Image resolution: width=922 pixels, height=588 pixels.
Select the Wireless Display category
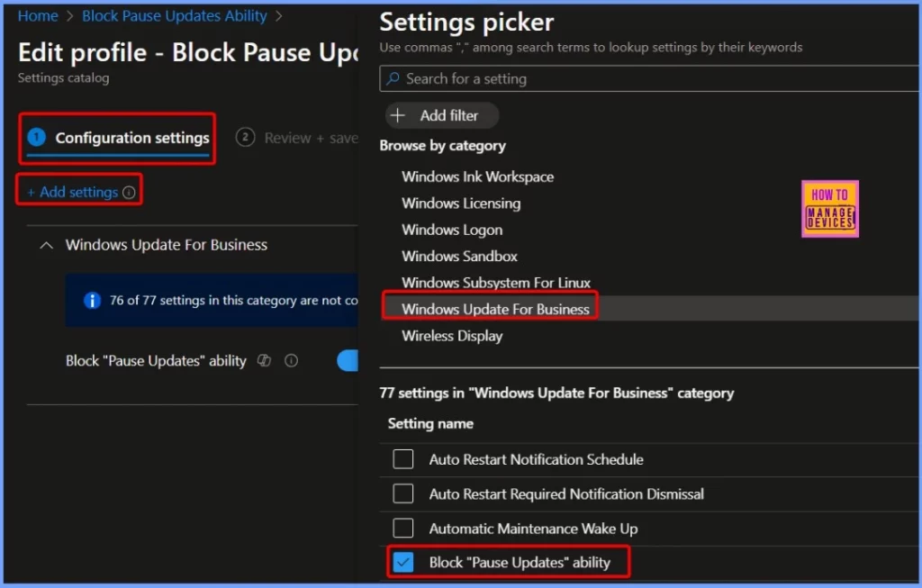click(452, 336)
